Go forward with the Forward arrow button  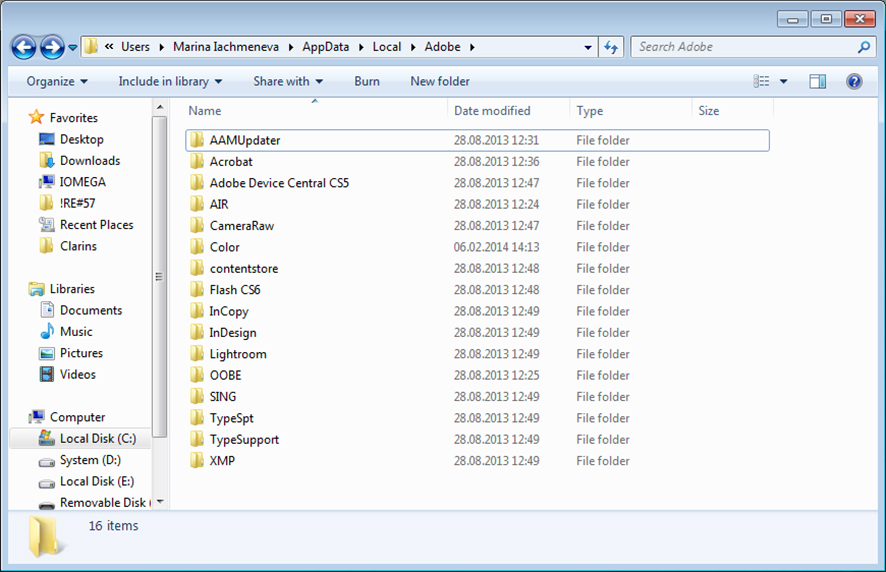click(x=52, y=47)
